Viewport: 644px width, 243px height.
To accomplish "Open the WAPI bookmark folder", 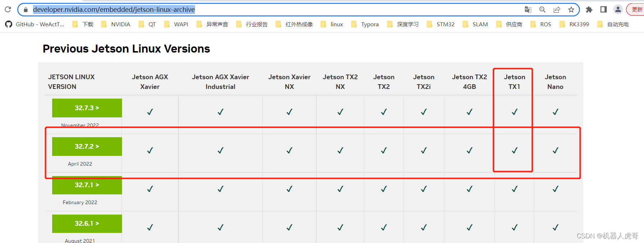I will [176, 24].
